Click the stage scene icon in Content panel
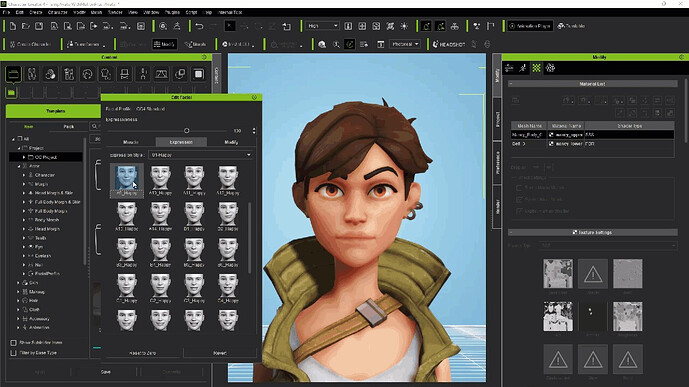Screen dimensions: 689x387 point(161,74)
